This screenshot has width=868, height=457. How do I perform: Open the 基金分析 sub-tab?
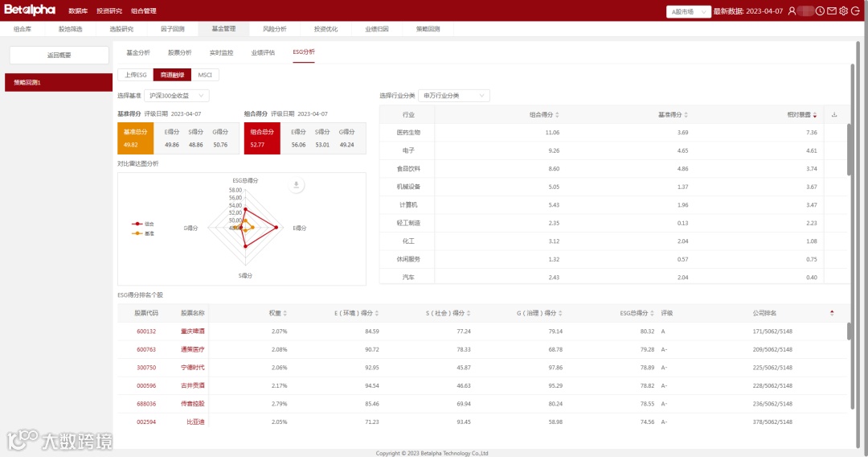138,52
